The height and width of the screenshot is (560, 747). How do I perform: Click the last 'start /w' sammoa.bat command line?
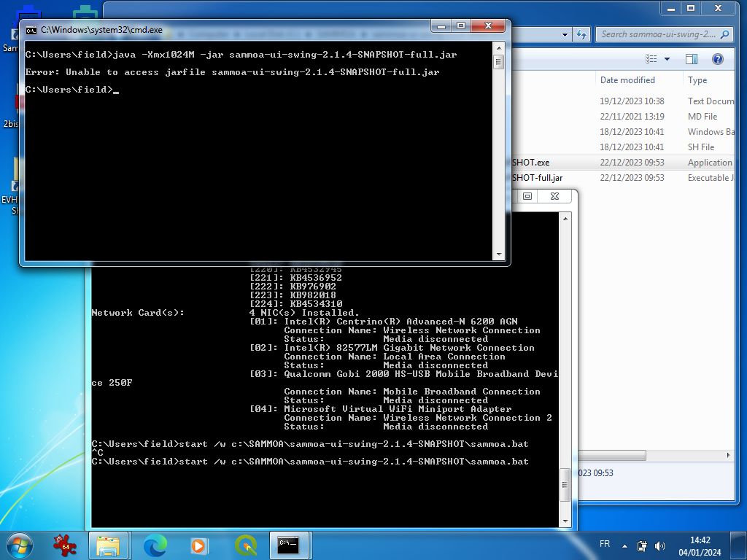pos(310,462)
